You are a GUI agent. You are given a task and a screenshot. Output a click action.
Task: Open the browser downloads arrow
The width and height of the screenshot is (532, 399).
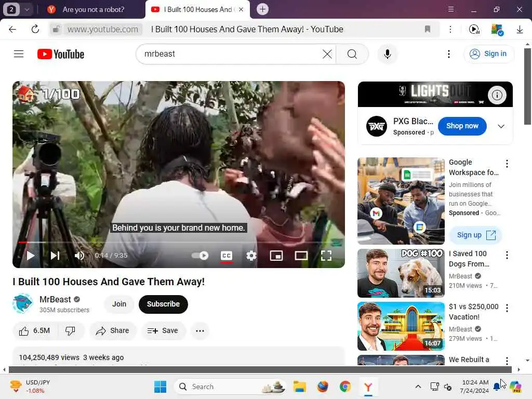[x=520, y=30]
